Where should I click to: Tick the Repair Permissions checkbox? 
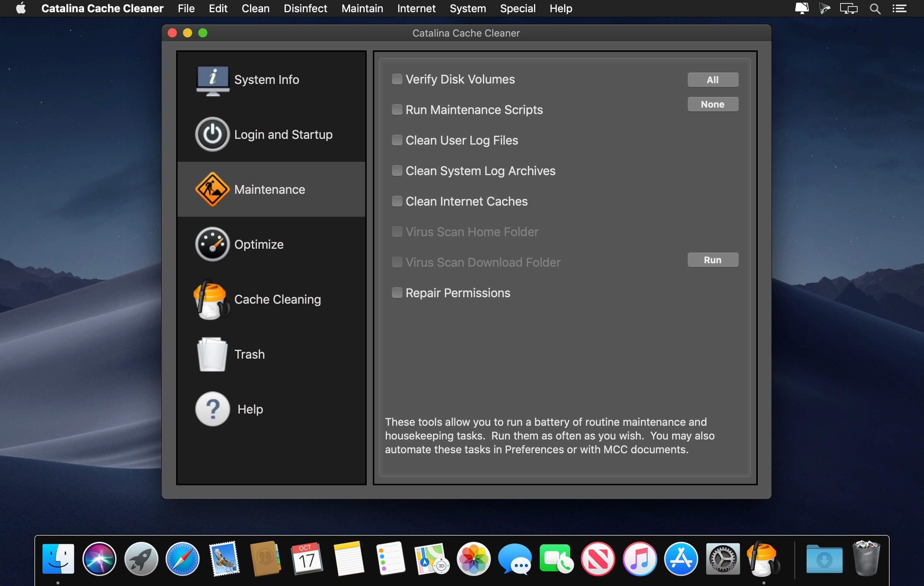pos(397,293)
